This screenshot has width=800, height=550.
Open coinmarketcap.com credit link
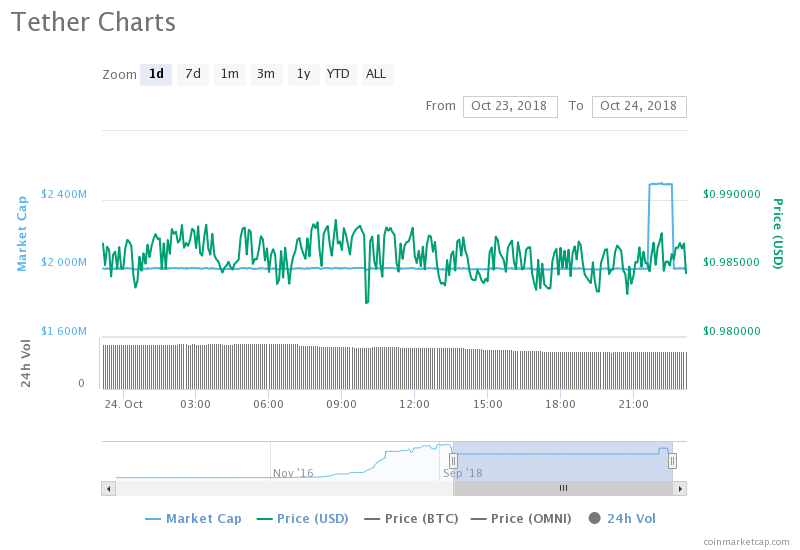[746, 542]
